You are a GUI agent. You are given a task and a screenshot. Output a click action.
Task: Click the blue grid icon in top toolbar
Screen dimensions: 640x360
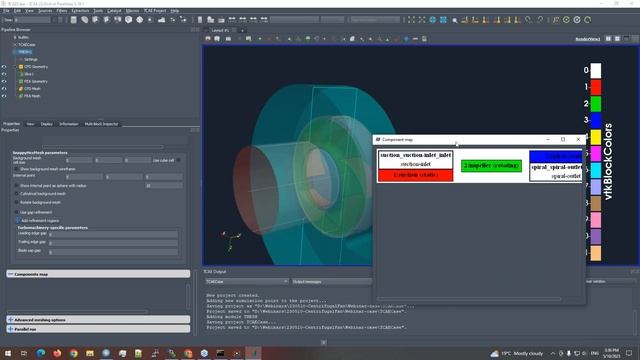click(x=443, y=20)
